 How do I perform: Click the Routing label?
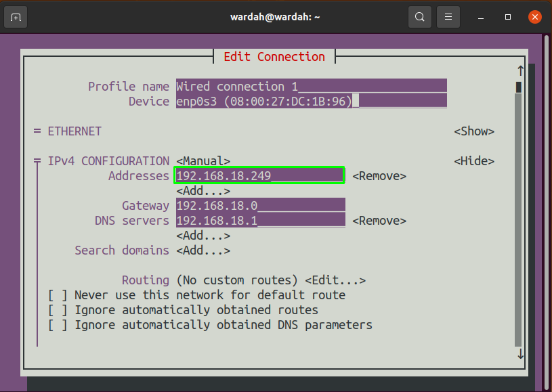click(x=146, y=280)
